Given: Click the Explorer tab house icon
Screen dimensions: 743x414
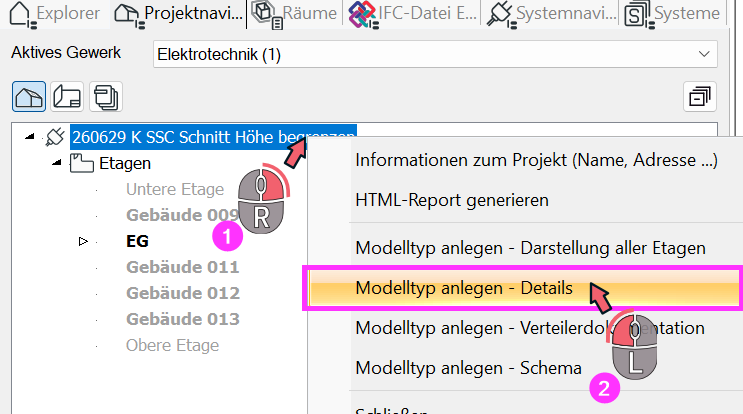Looking at the screenshot, I should (x=21, y=14).
